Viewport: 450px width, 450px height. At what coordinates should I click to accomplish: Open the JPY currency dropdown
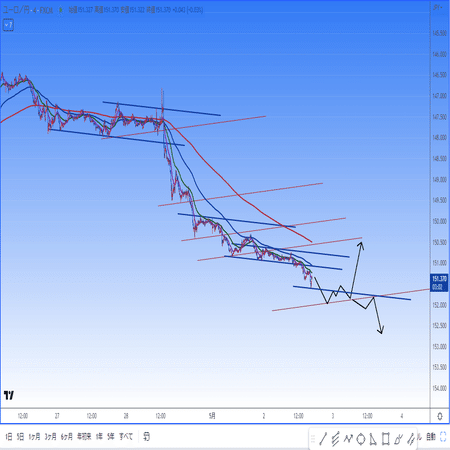click(x=438, y=7)
